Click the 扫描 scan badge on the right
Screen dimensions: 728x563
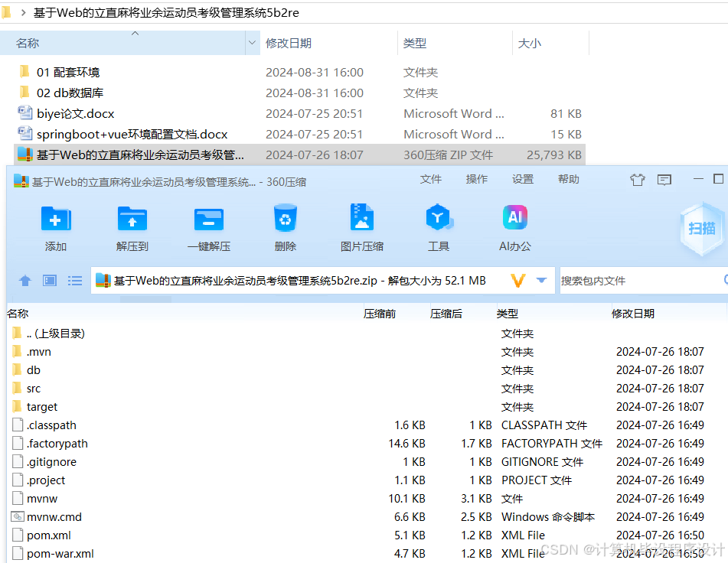[701, 227]
